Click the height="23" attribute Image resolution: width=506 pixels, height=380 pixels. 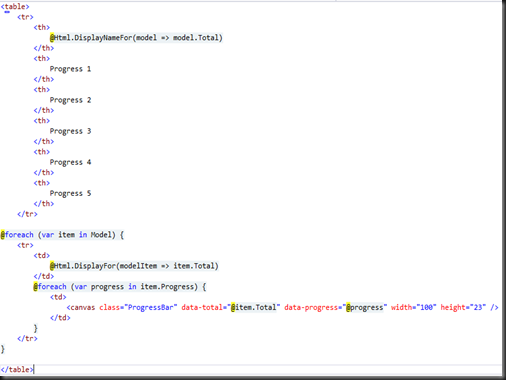point(463,307)
